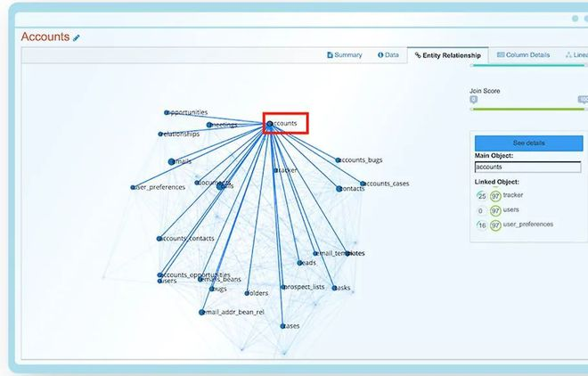Select the accounts_bugs node
This screenshot has height=376, width=588.
(x=339, y=160)
